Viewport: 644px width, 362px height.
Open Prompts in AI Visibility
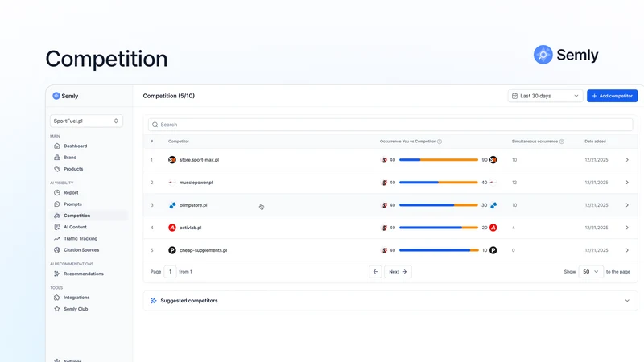coord(72,204)
